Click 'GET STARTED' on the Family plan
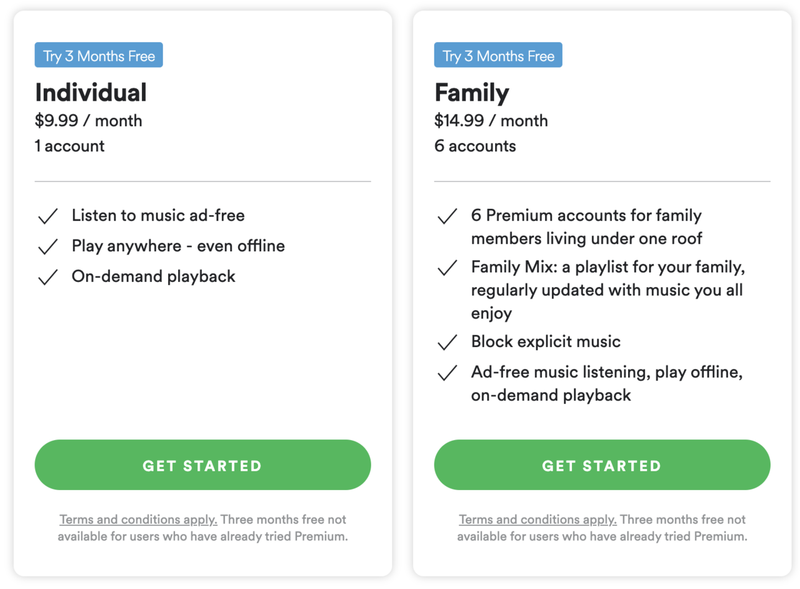The width and height of the screenshot is (800, 589). (x=601, y=465)
